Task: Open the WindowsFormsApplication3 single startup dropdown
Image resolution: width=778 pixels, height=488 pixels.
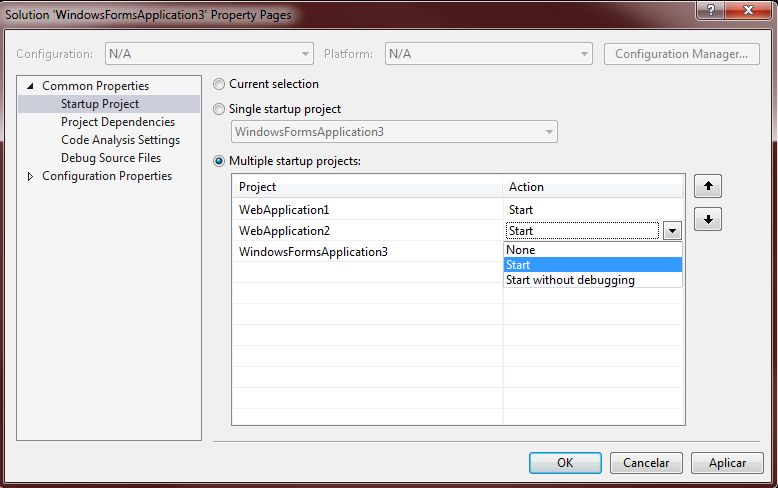Action: click(x=394, y=132)
